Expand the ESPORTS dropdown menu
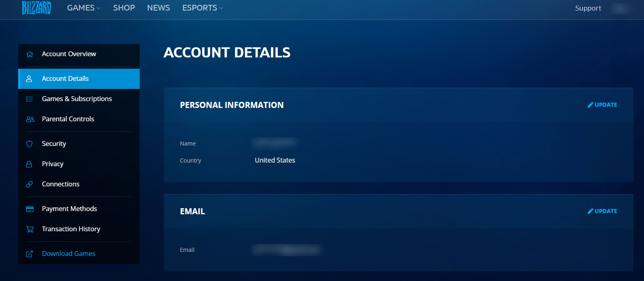This screenshot has width=644, height=281. (x=202, y=8)
